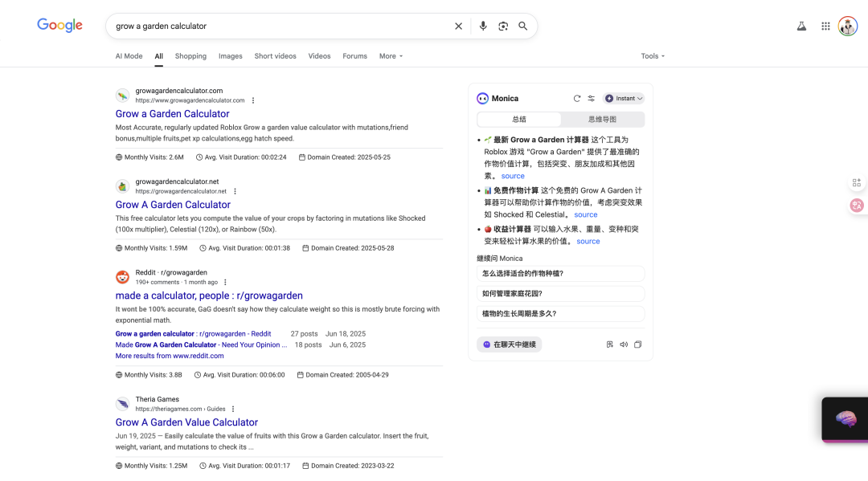The height and width of the screenshot is (481, 868).
Task: Open the Reddit sublink dated Jun 18, 2025
Action: pyautogui.click(x=193, y=334)
